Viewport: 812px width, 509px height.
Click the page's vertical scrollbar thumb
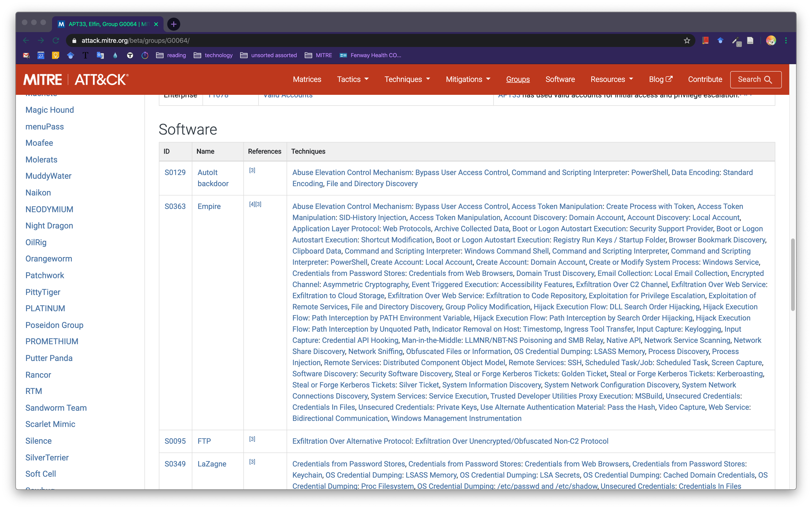tap(792, 275)
